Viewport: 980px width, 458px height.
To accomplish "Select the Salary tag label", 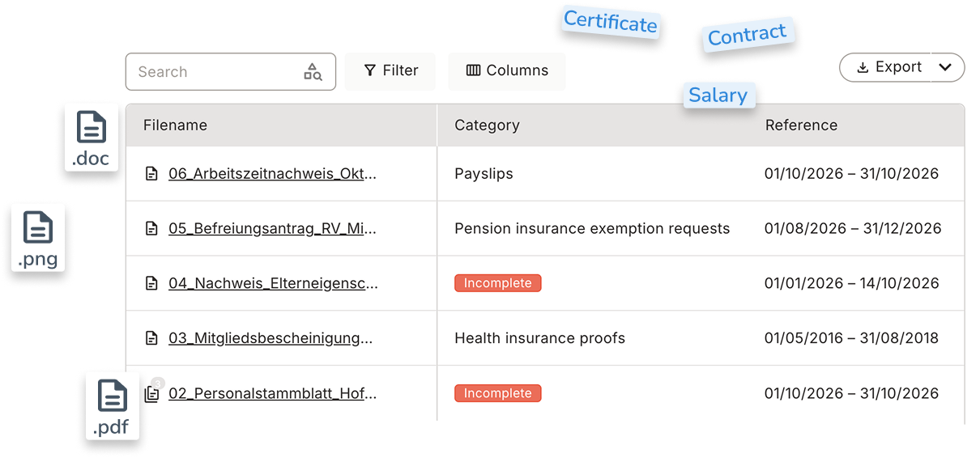I will [718, 95].
